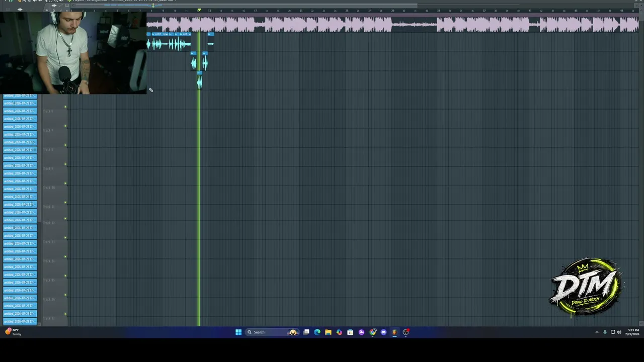Click the taskbar Search box
The image size is (644, 362).
click(x=272, y=332)
